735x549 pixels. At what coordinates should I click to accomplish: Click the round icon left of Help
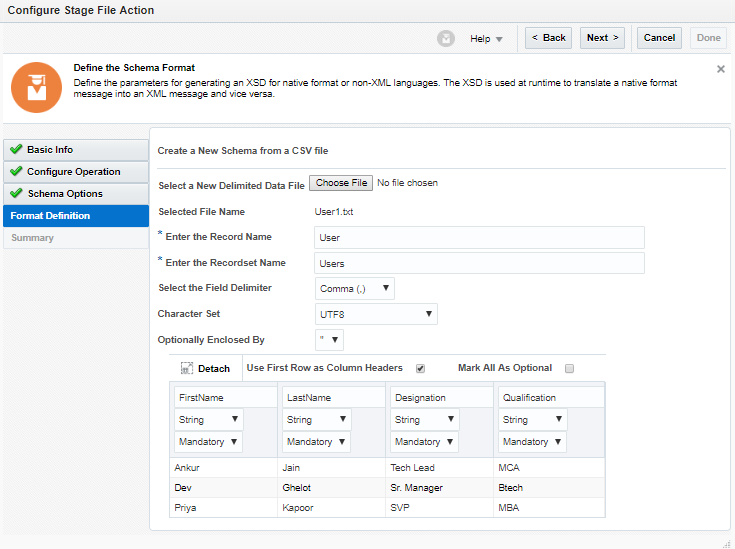coord(446,38)
